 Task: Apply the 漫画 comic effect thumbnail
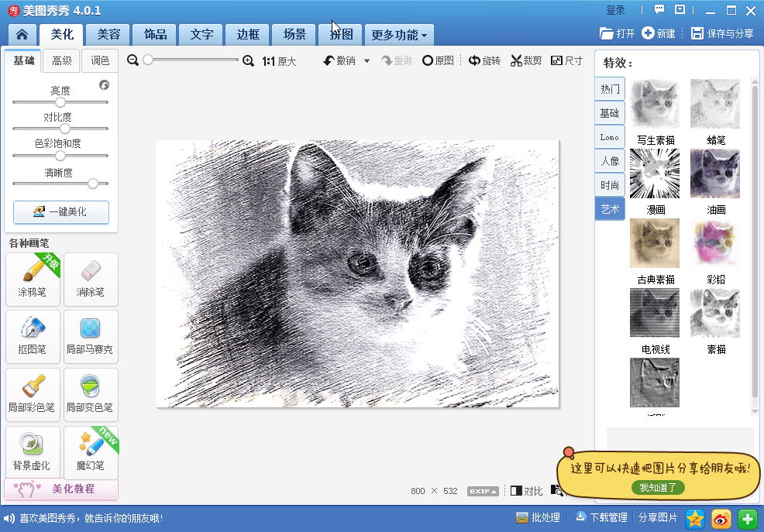(655, 173)
